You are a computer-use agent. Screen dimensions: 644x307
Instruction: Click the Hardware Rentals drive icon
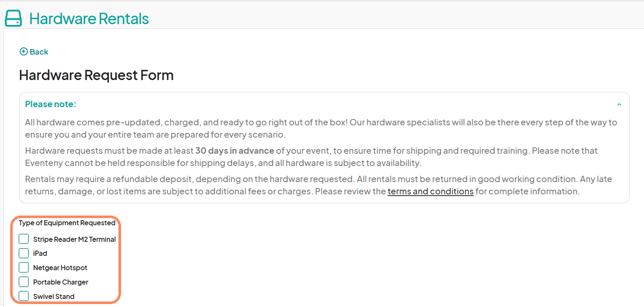[13, 19]
